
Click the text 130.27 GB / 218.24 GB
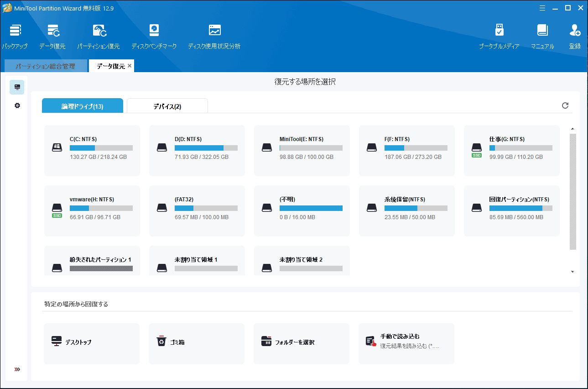pos(98,157)
